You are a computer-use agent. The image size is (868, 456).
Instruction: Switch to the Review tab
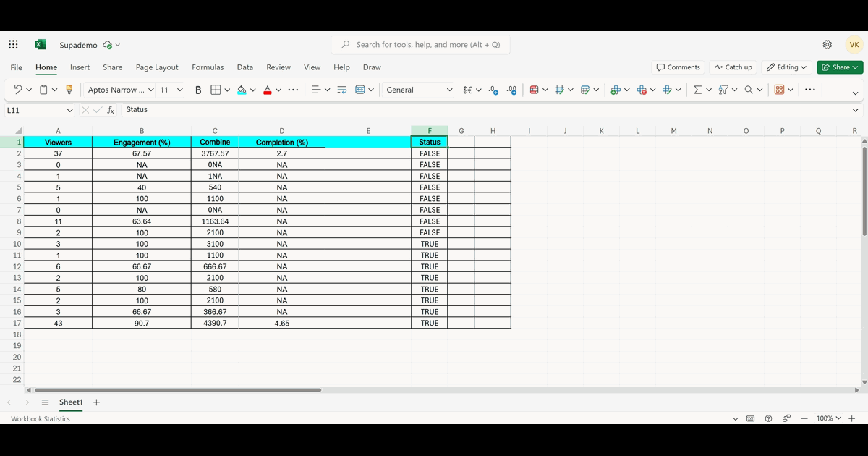(x=278, y=67)
